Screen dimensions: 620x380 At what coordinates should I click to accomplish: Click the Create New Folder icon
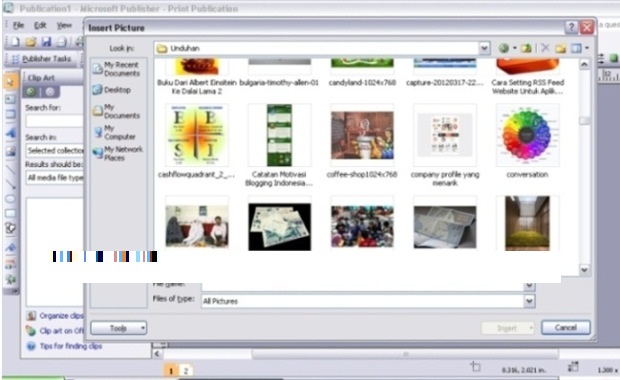[x=560, y=48]
